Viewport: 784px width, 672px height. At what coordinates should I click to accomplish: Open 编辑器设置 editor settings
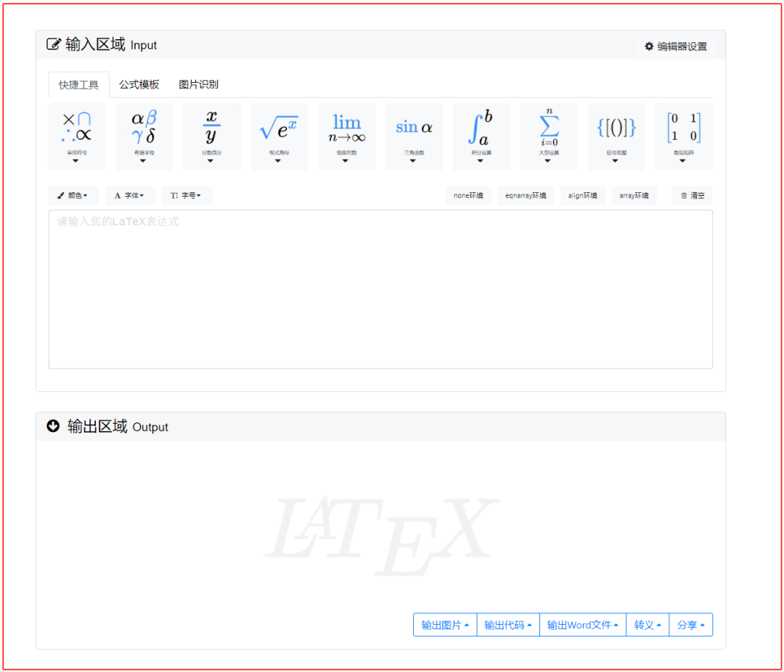(675, 46)
